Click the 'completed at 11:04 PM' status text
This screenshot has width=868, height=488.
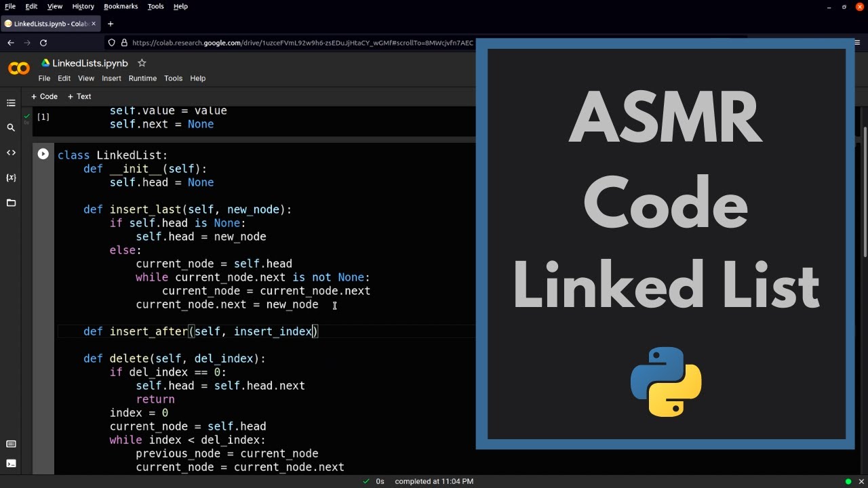coord(434,481)
